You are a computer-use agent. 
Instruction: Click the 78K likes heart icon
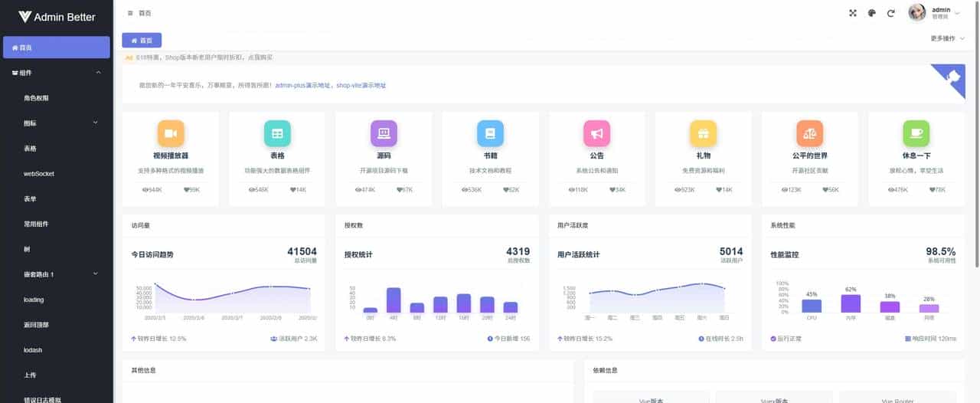click(931, 189)
